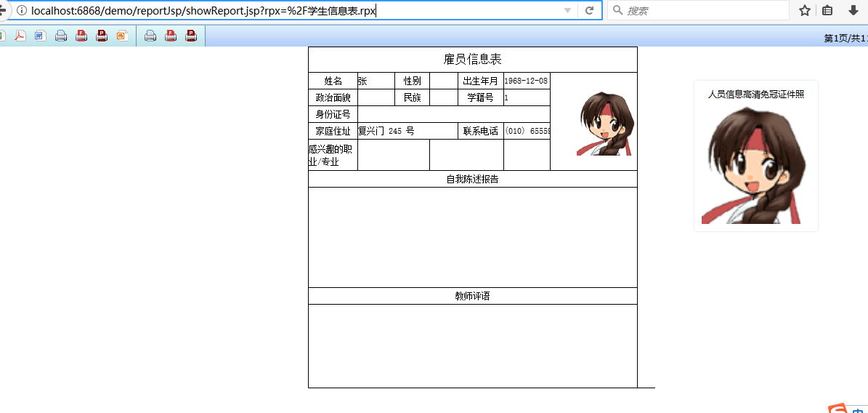Screen dimensions: 868x413
Task: Click the phone value (010) 65559
Action: coord(527,131)
